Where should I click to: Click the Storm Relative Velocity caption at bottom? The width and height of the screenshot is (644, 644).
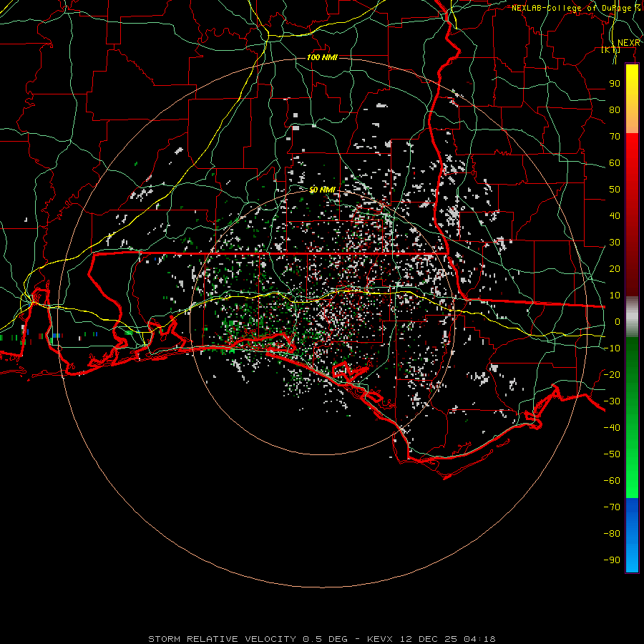coord(322,639)
